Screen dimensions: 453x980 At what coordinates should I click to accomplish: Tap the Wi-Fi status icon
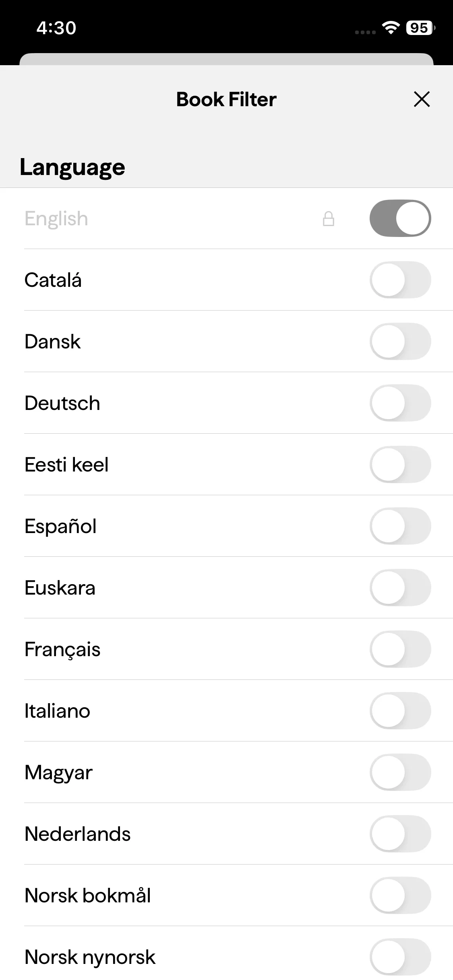tap(390, 28)
